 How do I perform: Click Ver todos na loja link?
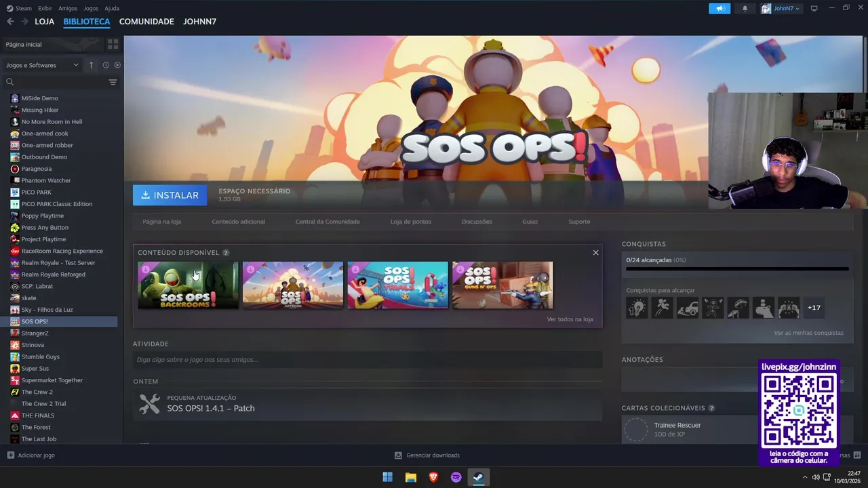570,319
